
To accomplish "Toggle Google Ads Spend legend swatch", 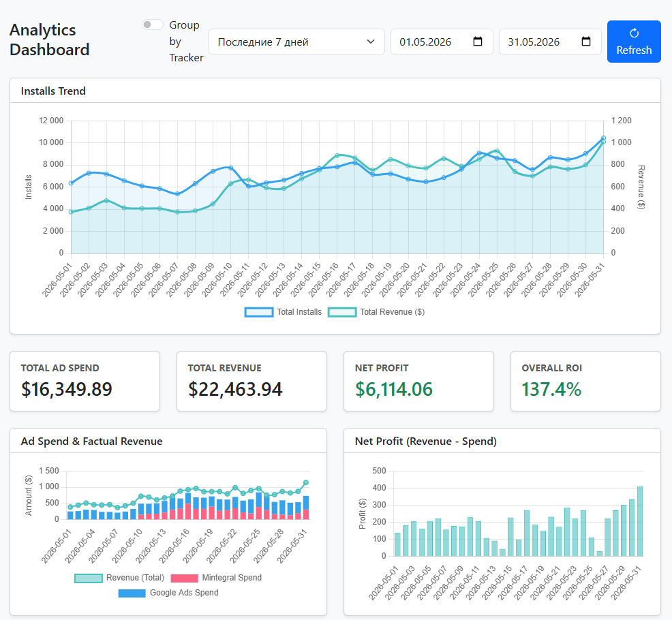I will [x=132, y=593].
